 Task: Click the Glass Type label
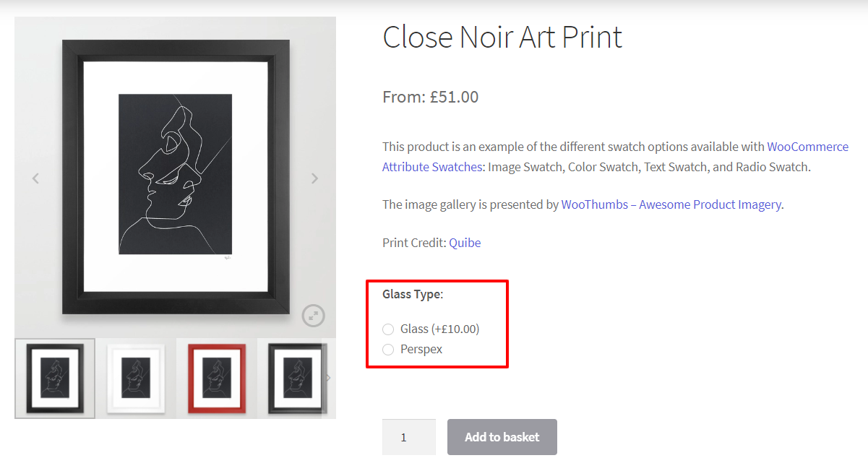point(413,294)
